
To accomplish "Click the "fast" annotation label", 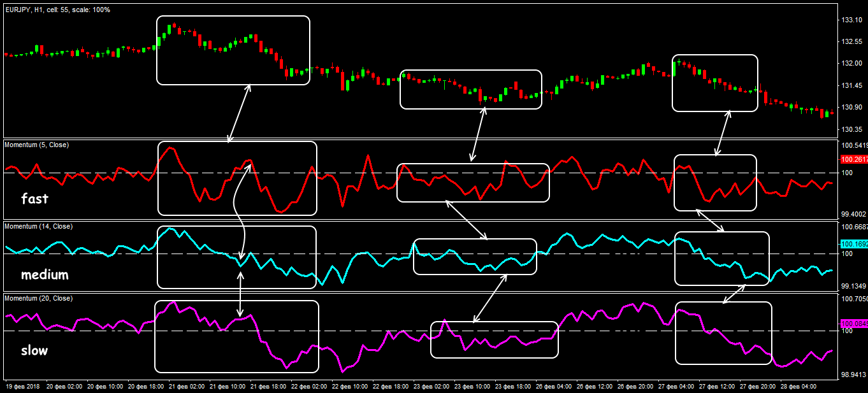I will click(x=34, y=199).
